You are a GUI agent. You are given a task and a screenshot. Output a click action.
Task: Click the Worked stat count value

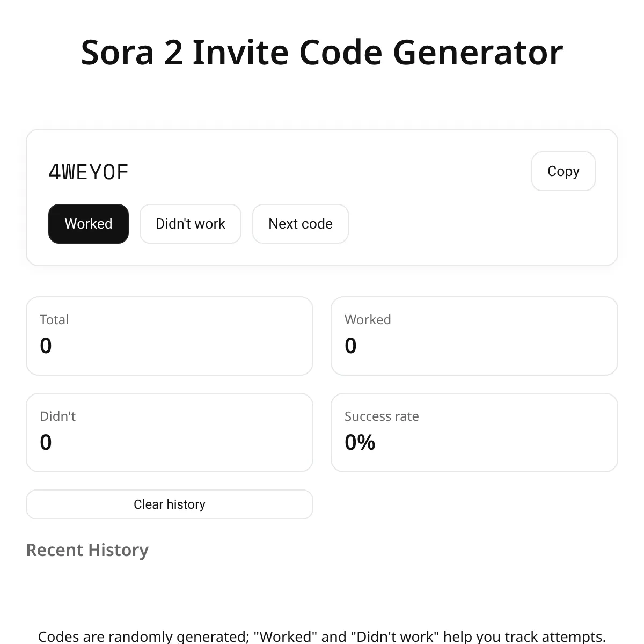[350, 346]
